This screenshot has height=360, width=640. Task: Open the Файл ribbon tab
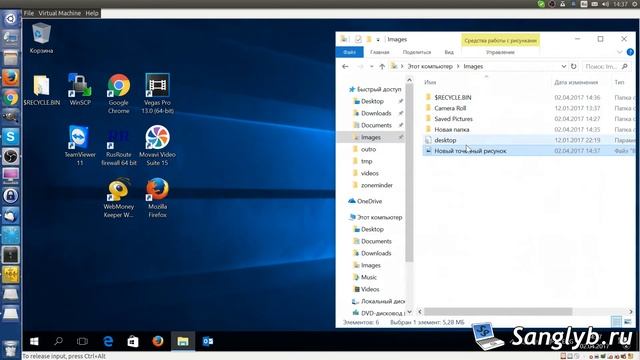tap(349, 52)
